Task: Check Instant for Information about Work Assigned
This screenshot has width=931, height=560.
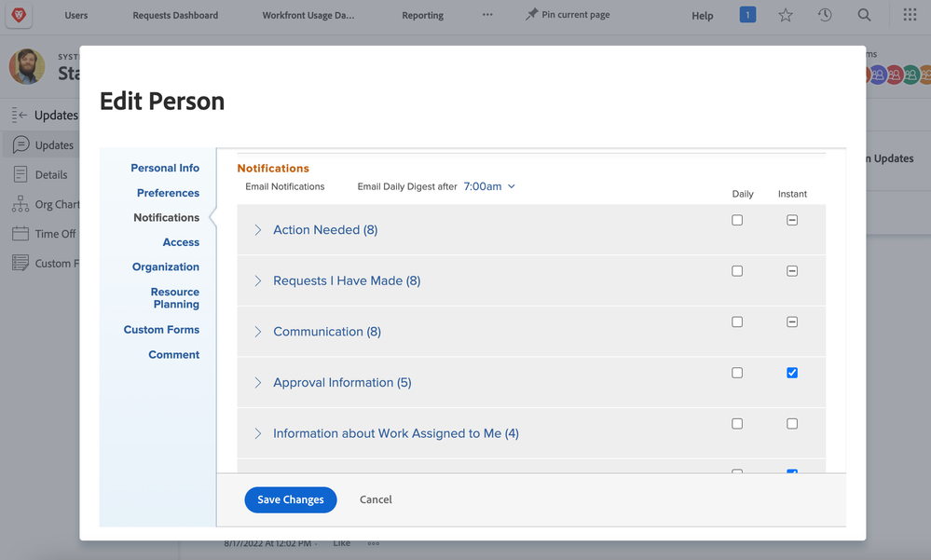Action: click(792, 424)
